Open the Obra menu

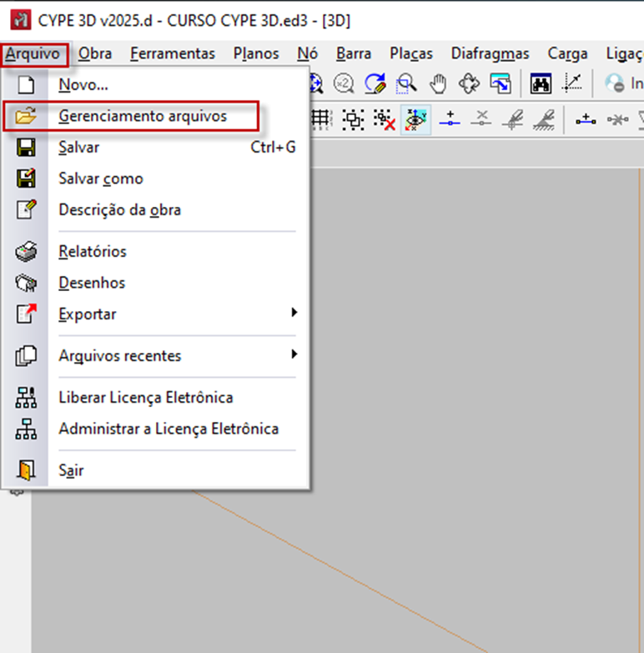tap(95, 53)
